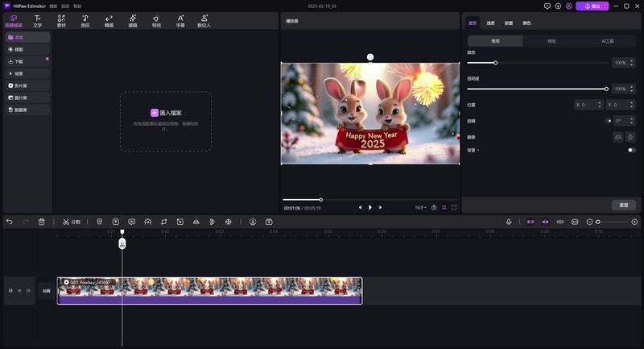The height and width of the screenshot is (349, 644).
Task: Click the 透明度 opacity slider handle
Action: pyautogui.click(x=606, y=89)
